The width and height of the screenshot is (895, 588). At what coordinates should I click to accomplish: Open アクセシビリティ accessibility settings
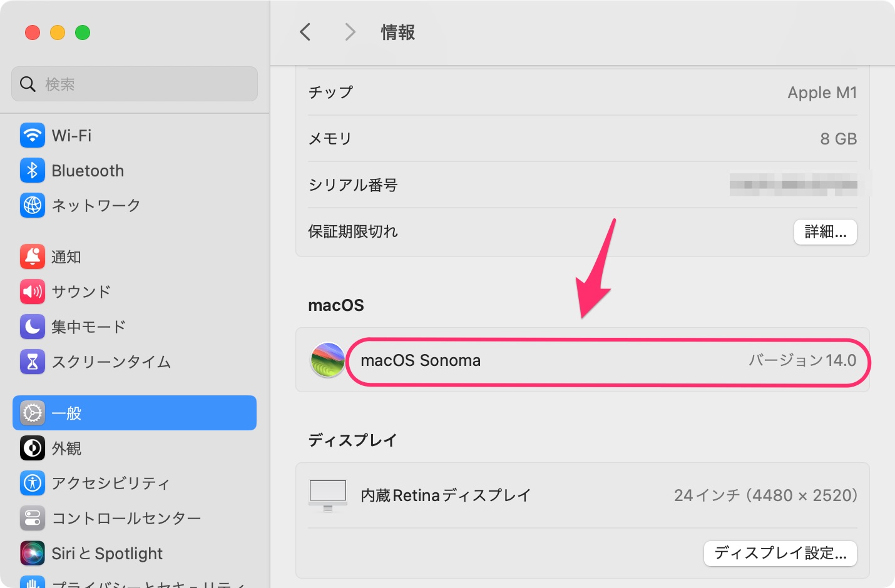coord(134,483)
